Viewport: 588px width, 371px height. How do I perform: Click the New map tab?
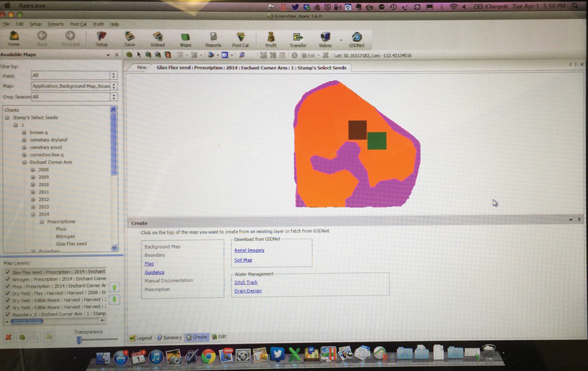point(141,67)
